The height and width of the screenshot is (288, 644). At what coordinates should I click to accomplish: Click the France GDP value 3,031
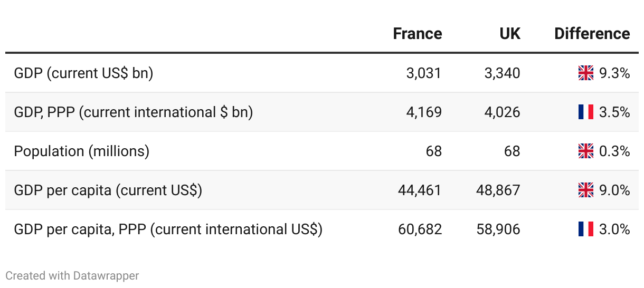click(x=424, y=73)
